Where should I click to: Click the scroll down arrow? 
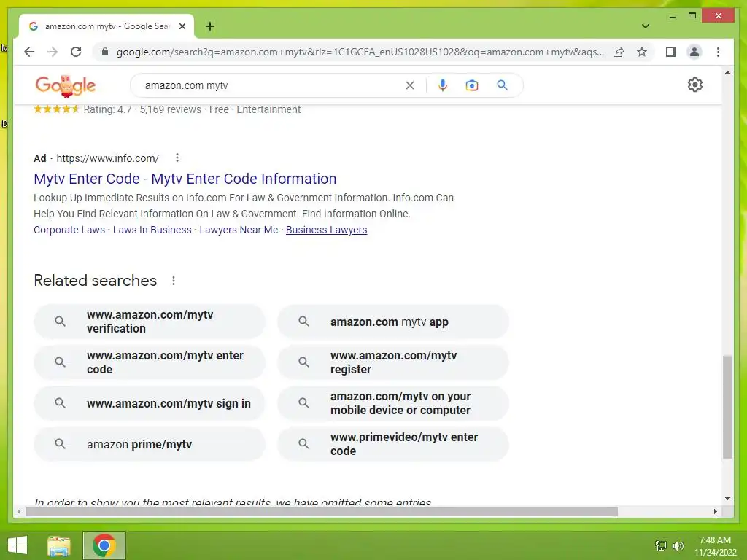(x=727, y=499)
